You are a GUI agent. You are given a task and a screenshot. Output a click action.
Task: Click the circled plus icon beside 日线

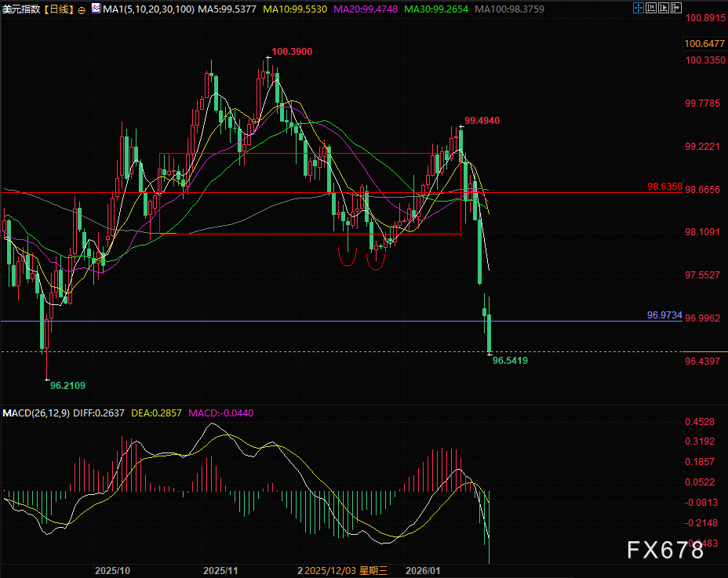82,10
